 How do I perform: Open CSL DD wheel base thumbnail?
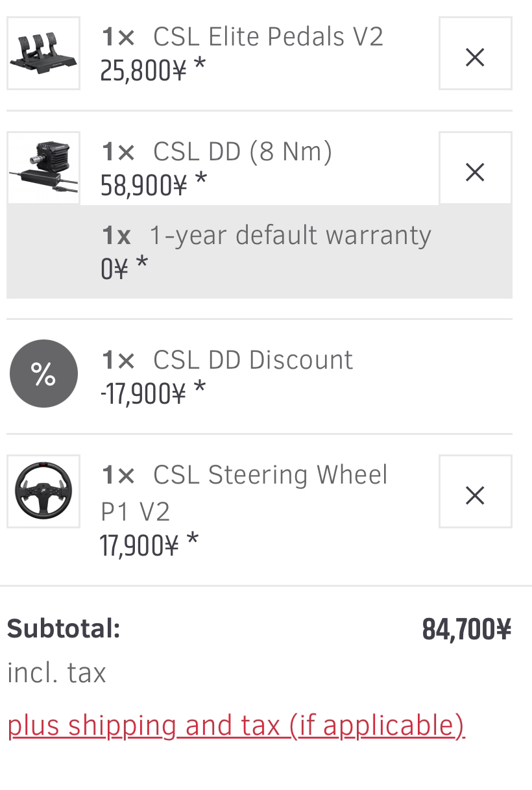43,168
